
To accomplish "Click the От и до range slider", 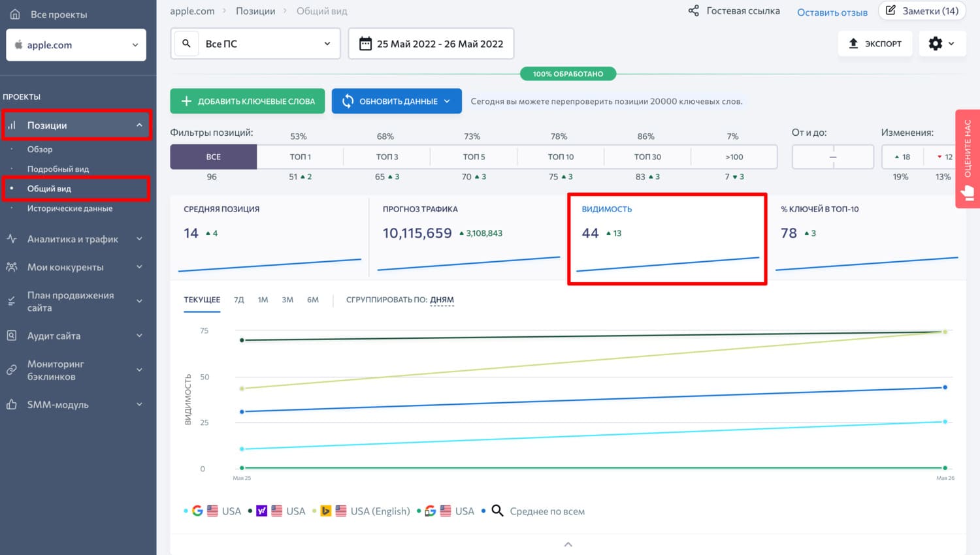I will pyautogui.click(x=832, y=157).
